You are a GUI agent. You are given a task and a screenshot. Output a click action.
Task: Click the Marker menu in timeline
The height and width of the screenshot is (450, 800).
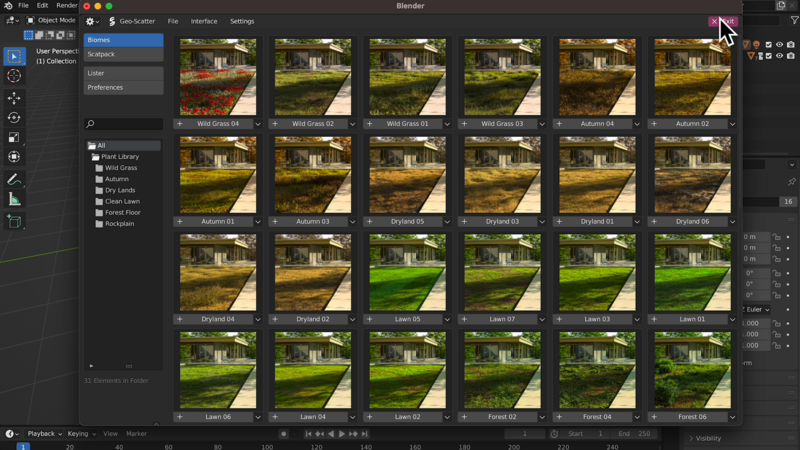point(136,434)
